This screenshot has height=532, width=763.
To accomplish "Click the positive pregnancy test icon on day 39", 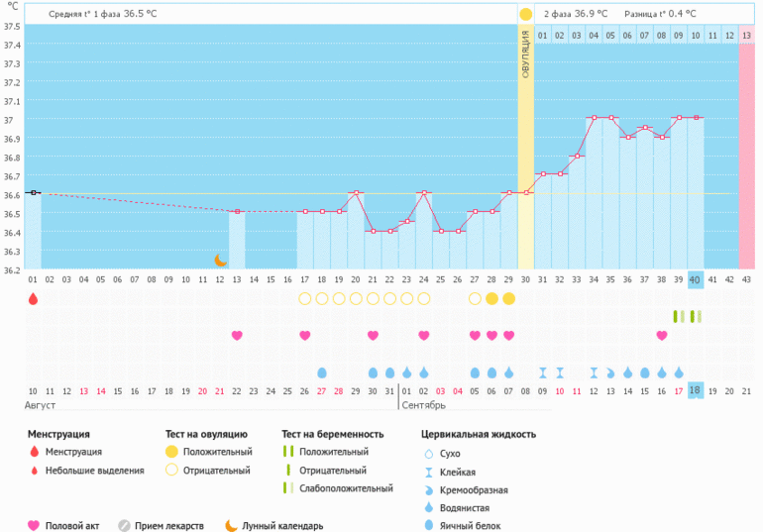I will pyautogui.click(x=679, y=316).
